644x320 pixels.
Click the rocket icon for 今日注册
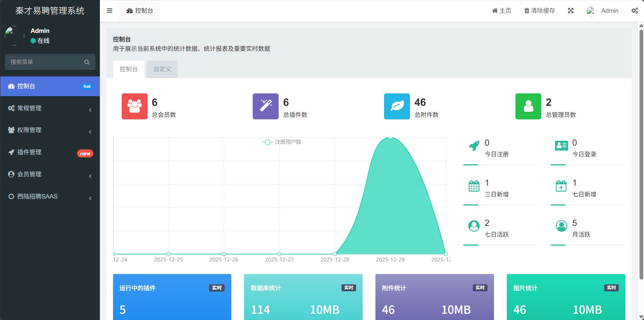tap(474, 146)
